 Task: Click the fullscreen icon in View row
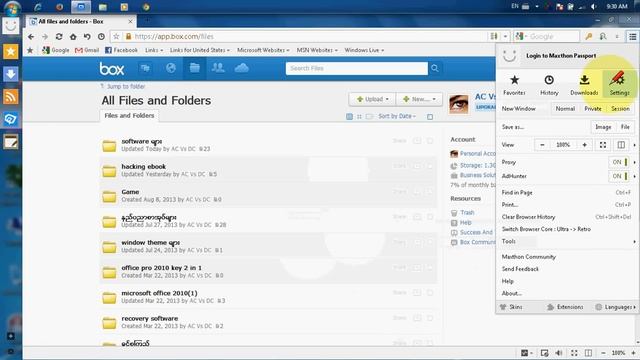(x=603, y=145)
